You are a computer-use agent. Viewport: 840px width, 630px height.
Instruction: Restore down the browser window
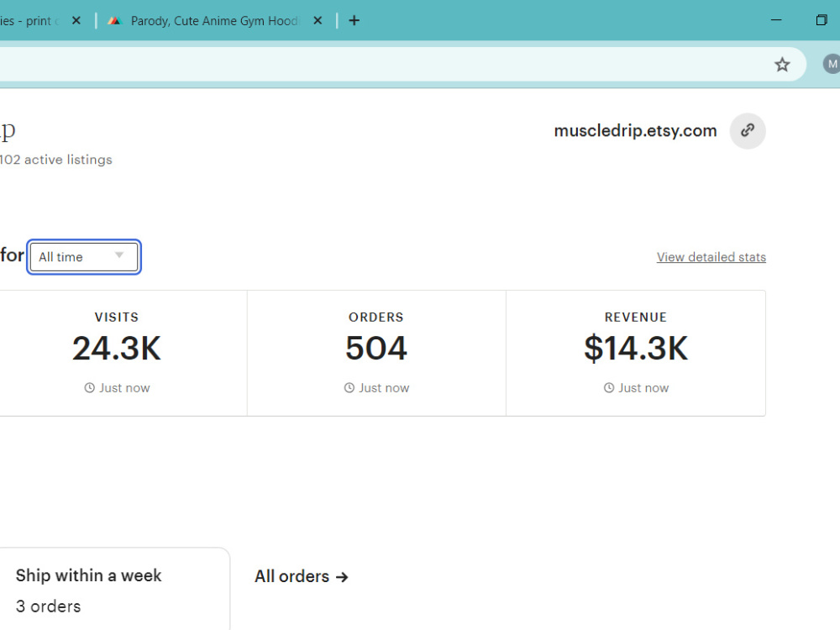[822, 20]
